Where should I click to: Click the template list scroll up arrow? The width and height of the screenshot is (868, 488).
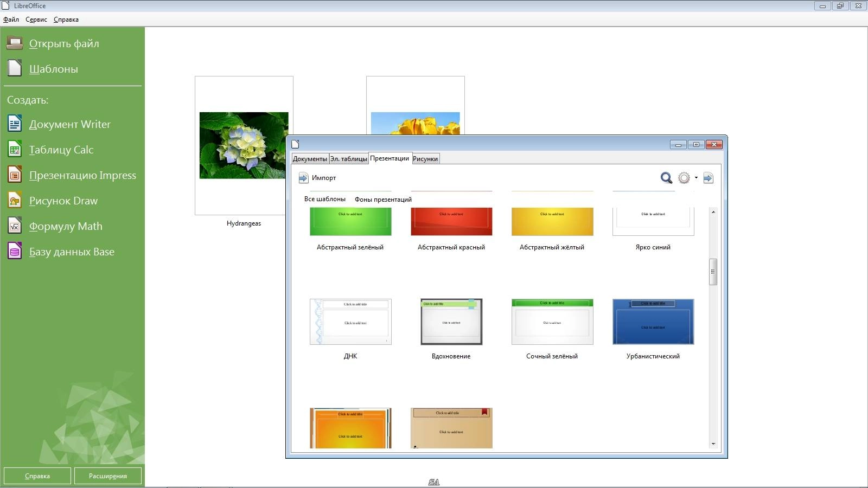tap(713, 212)
